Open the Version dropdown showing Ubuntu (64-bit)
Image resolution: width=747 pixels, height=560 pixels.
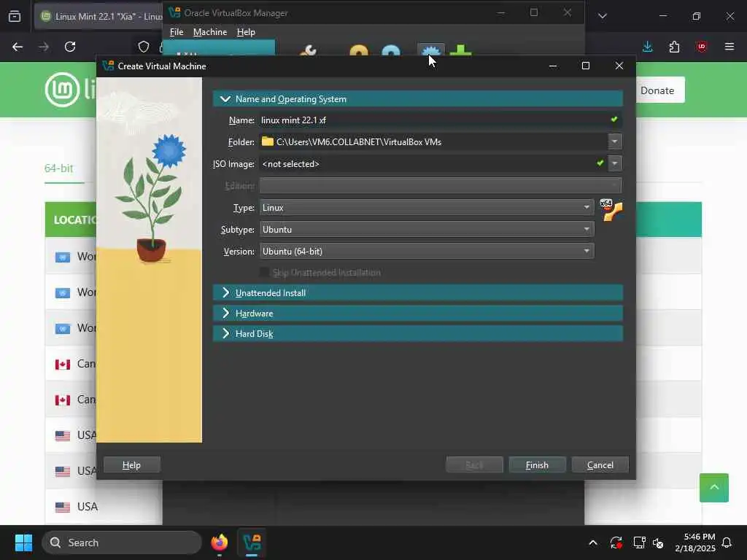[426, 252]
